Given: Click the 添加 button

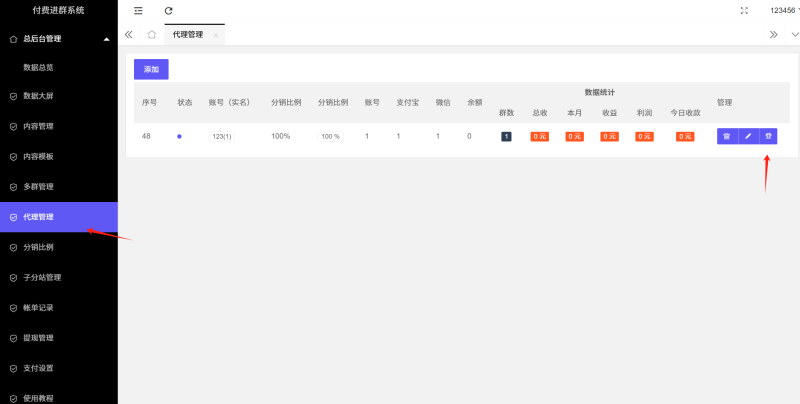Looking at the screenshot, I should click(151, 69).
